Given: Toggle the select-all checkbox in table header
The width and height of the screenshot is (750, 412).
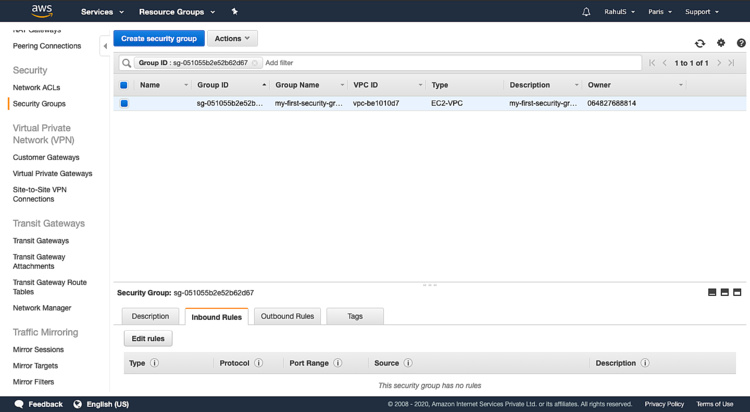Looking at the screenshot, I should coord(124,85).
